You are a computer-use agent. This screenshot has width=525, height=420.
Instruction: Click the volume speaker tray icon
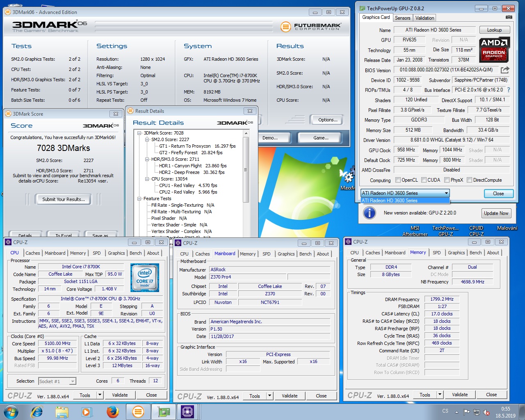coord(486,412)
